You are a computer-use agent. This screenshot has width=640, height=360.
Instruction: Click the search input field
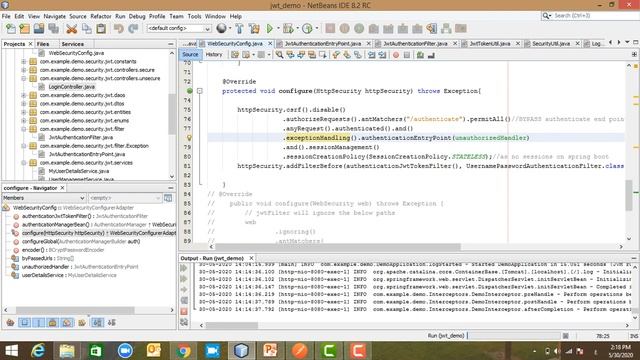594,16
